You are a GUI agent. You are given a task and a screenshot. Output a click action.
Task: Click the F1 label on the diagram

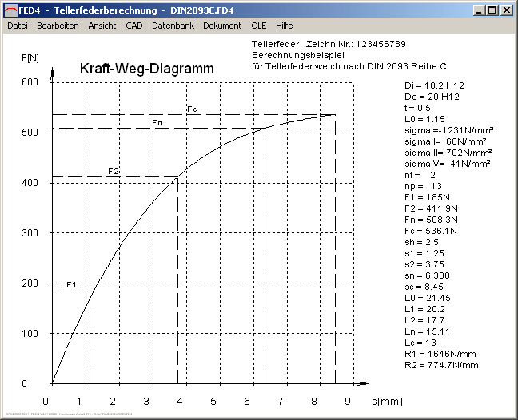coord(71,285)
